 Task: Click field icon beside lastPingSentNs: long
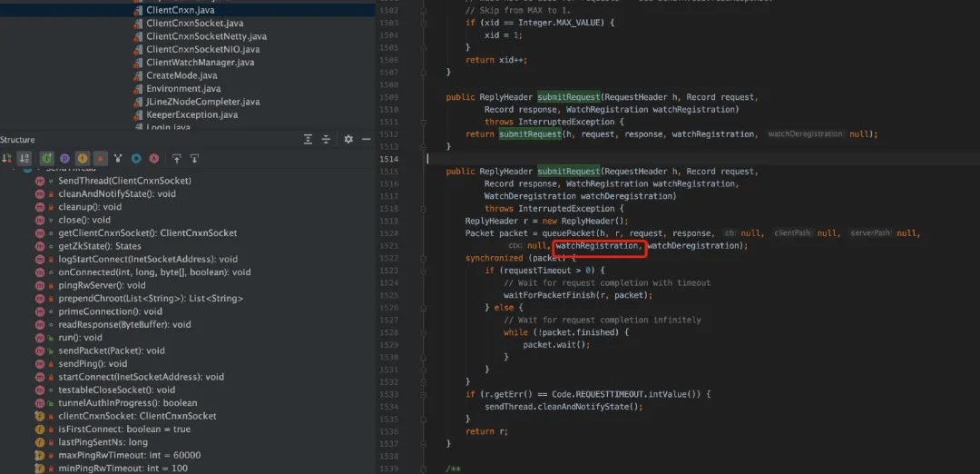pyautogui.click(x=40, y=442)
